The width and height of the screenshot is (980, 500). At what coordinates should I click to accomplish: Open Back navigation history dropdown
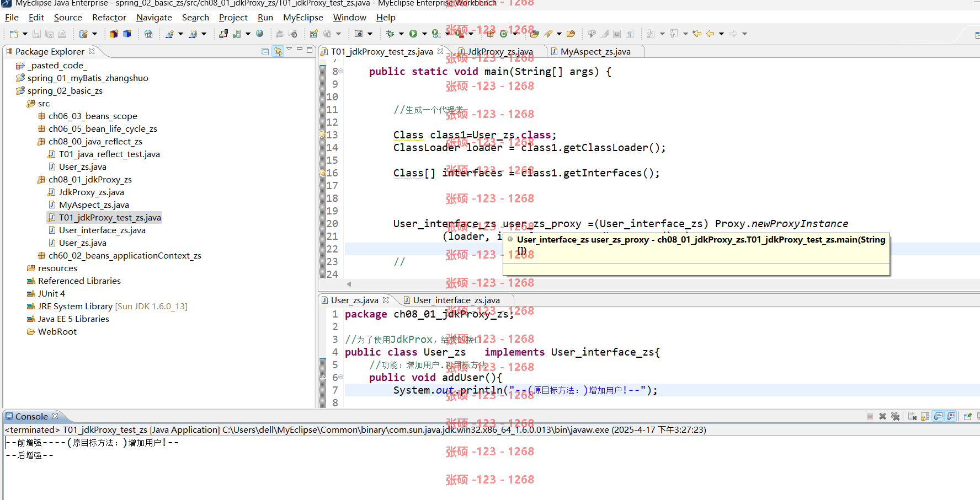(x=721, y=34)
